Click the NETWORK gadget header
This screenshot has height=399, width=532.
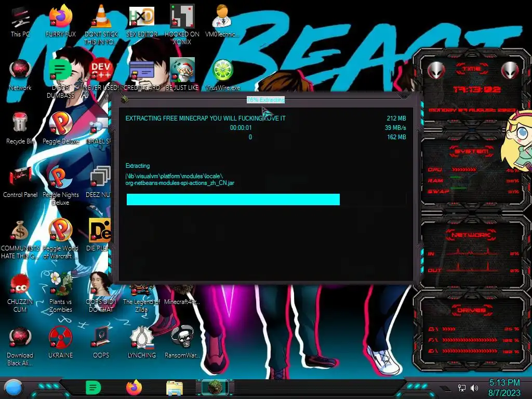coord(471,235)
